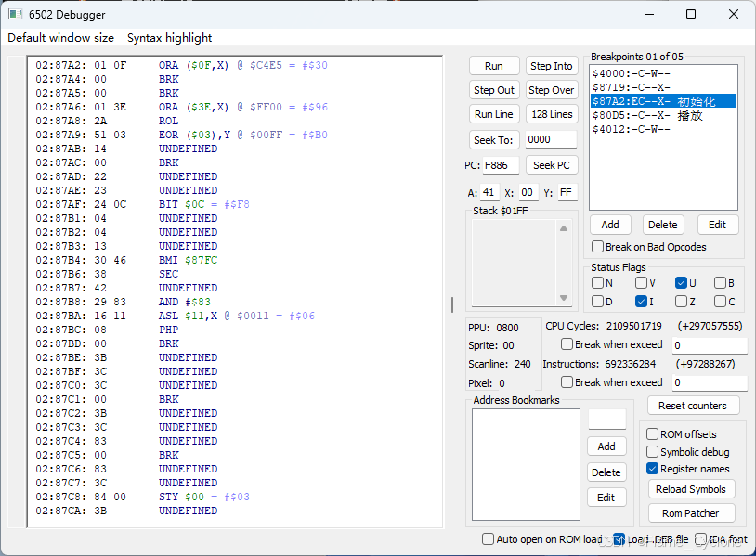756x556 pixels.
Task: Toggle the C status flag
Action: click(x=721, y=302)
